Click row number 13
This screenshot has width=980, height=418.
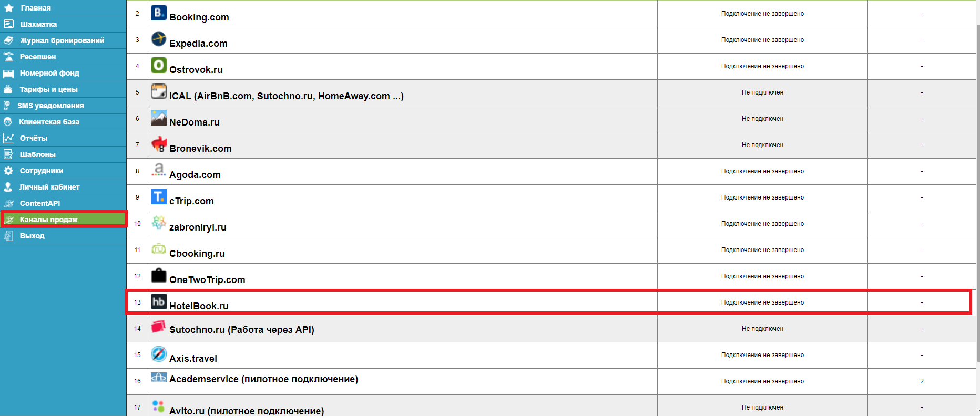[137, 302]
